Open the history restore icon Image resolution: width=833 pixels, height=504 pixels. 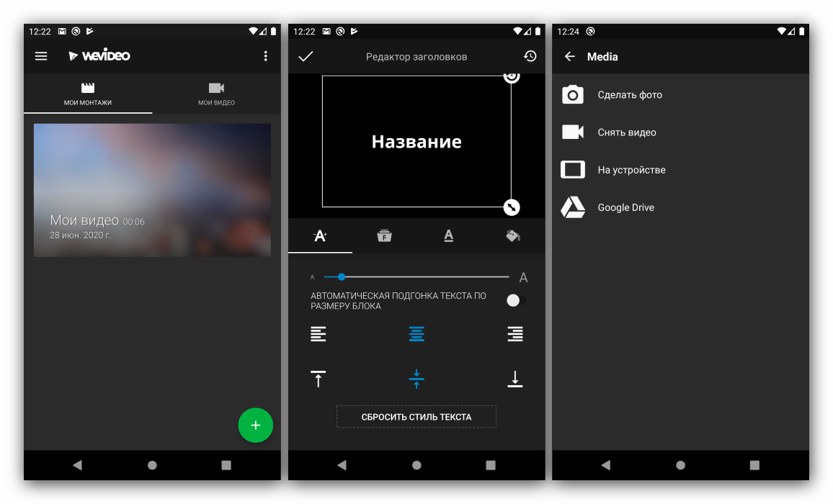click(530, 56)
